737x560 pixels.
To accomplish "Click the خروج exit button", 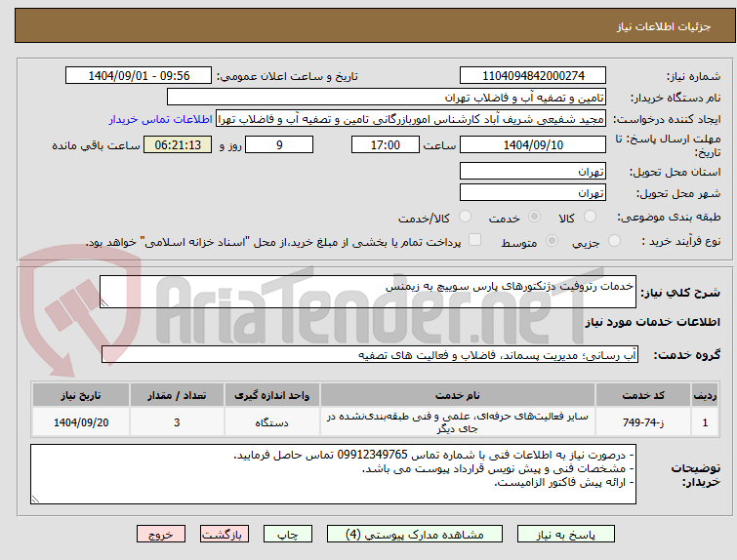I will (x=161, y=535).
